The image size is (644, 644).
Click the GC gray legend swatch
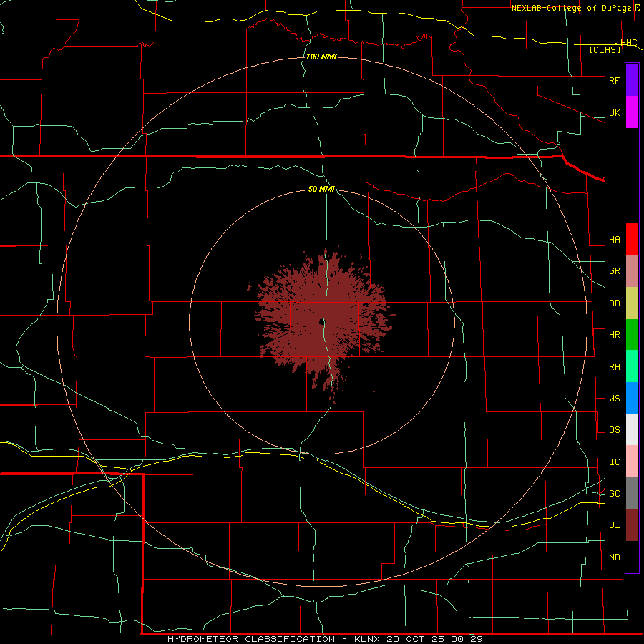pyautogui.click(x=632, y=493)
